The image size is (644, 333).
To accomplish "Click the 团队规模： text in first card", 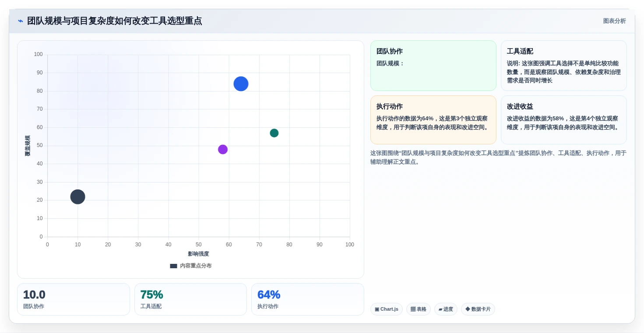I will coord(391,63).
